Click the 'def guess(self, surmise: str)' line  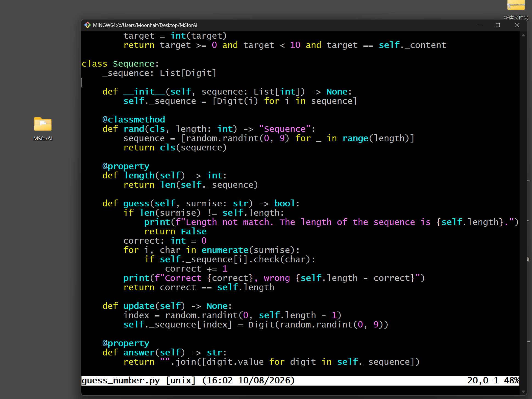pos(201,203)
